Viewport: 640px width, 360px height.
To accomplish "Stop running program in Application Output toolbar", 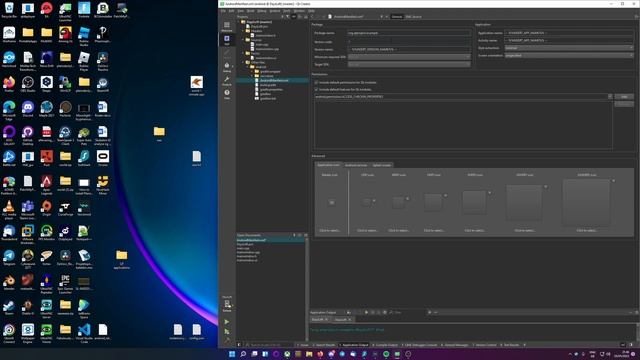I will click(x=372, y=312).
